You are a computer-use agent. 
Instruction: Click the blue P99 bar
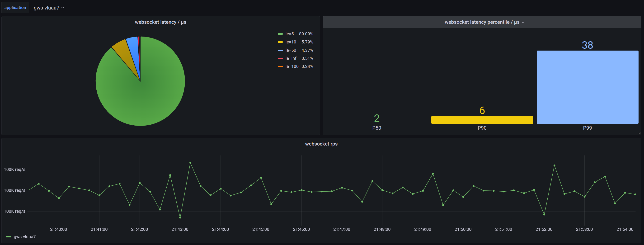click(x=587, y=87)
